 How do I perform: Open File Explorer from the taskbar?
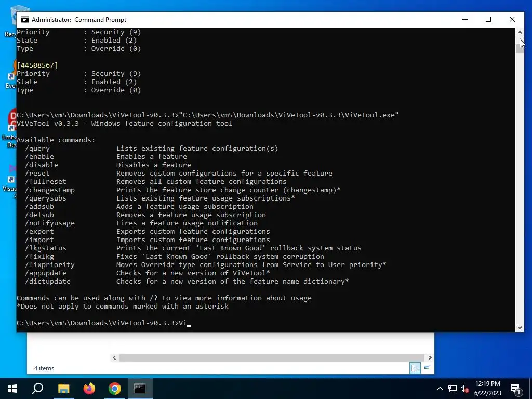(63, 389)
